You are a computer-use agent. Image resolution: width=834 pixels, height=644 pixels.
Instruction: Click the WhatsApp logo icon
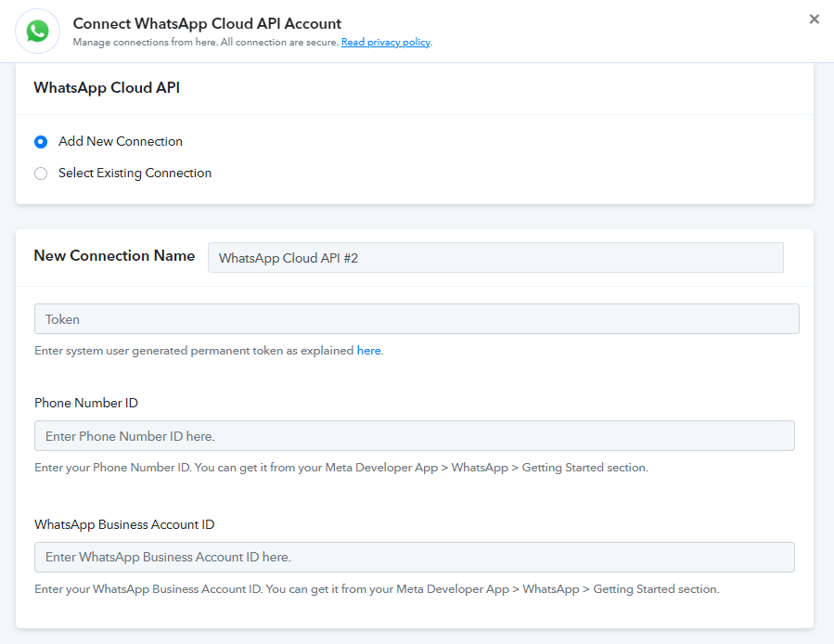point(38,31)
